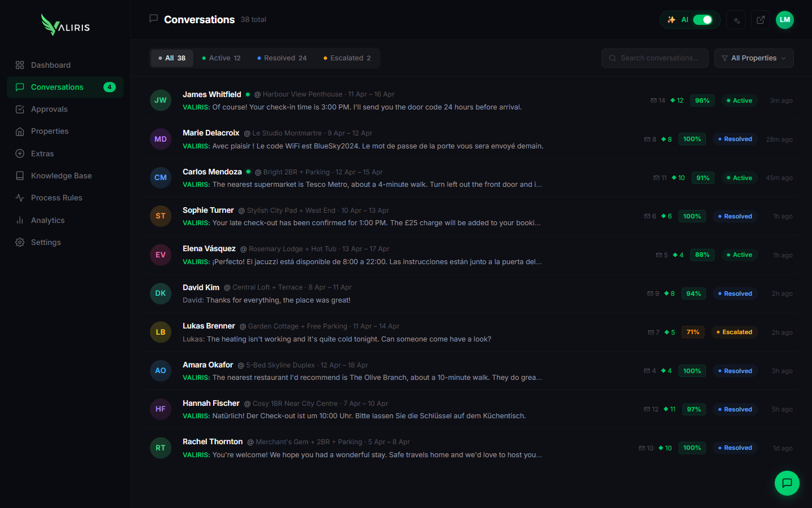Toggle the AI switch off

coord(703,20)
